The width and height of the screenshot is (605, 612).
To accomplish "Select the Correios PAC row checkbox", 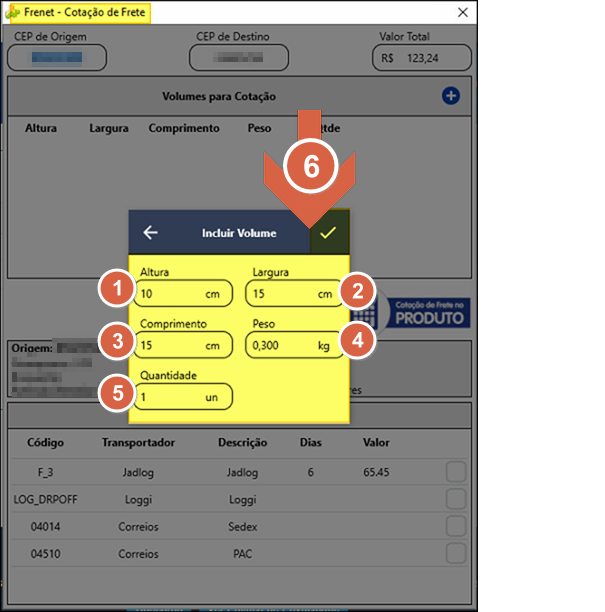I will [456, 553].
